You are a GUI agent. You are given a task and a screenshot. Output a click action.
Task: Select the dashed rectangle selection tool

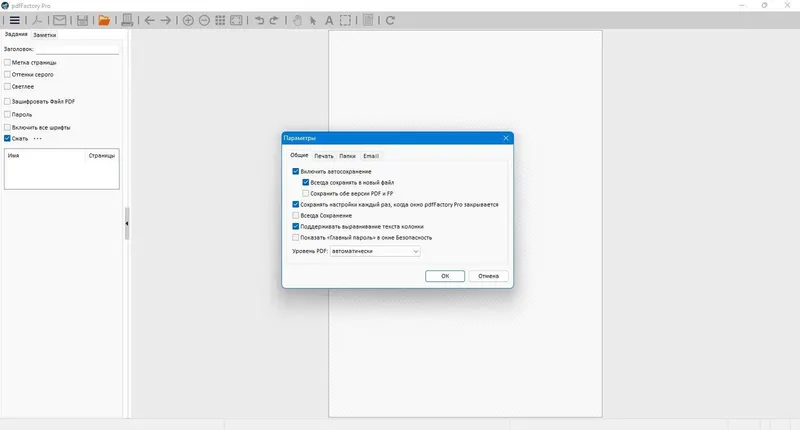point(345,20)
